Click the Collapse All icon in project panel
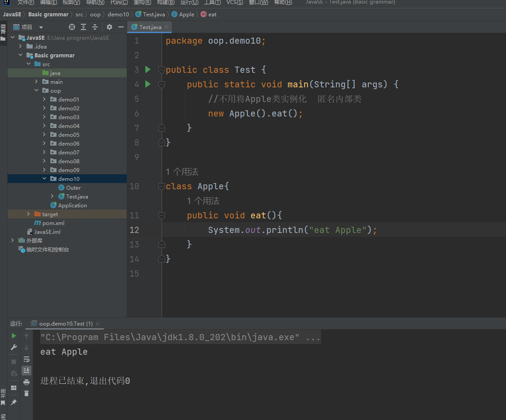Screen dimensions: 506x420 pyautogui.click(x=95, y=27)
